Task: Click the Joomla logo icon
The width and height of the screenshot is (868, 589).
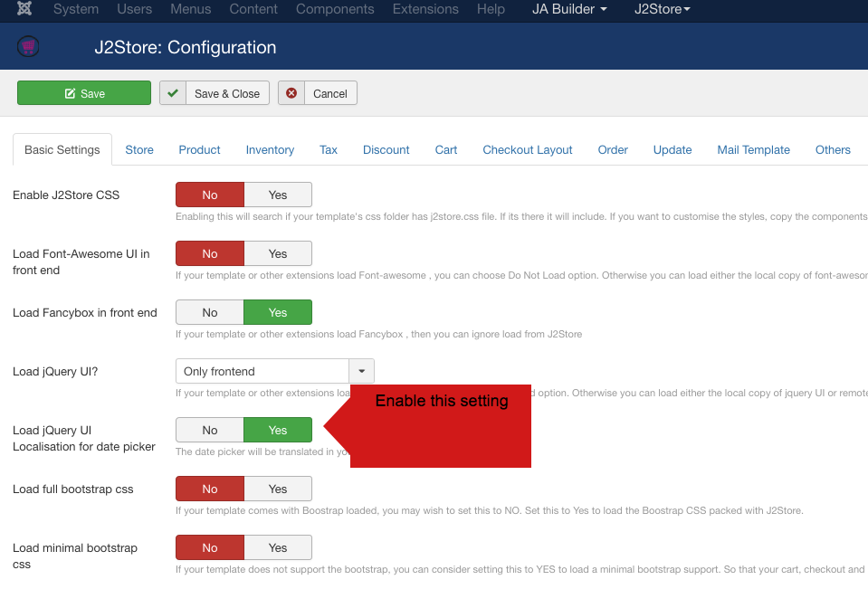Action: (24, 8)
